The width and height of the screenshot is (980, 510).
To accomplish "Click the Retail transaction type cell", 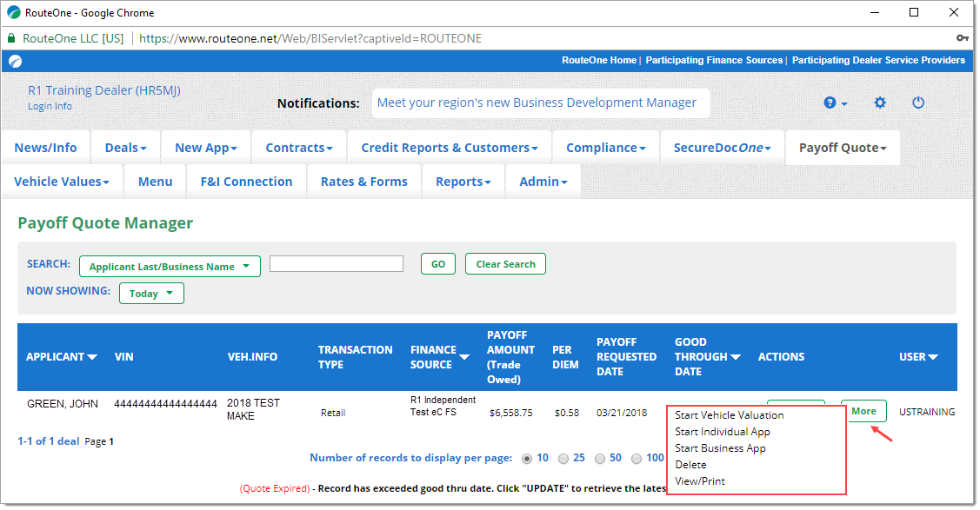I will tap(333, 413).
